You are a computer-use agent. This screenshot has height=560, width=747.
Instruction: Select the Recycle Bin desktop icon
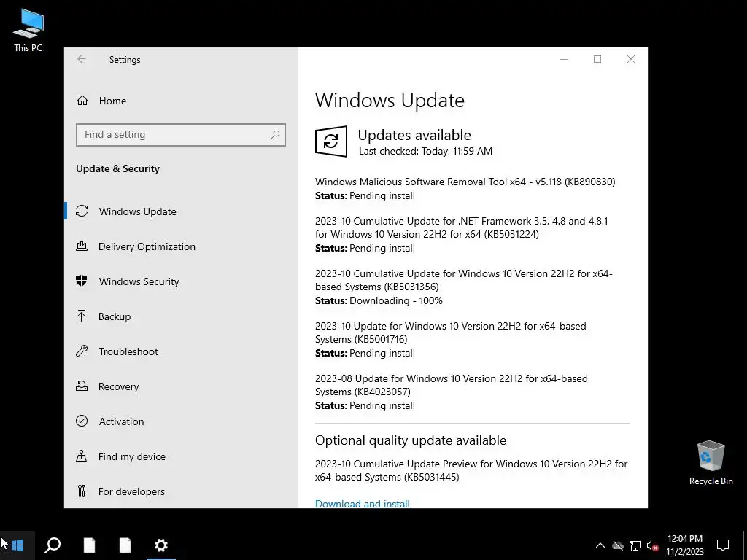point(711,463)
